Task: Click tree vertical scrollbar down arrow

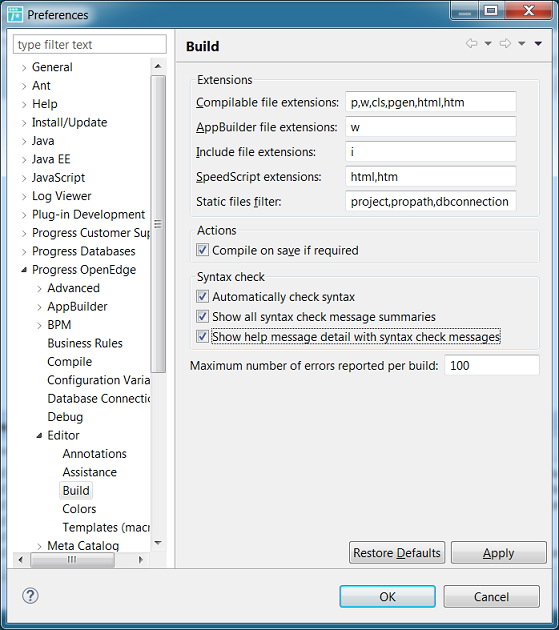Action: (x=158, y=543)
